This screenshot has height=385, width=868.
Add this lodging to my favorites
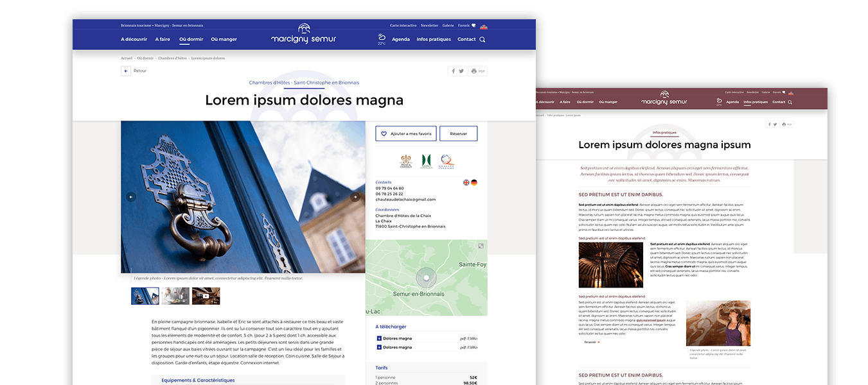(405, 133)
